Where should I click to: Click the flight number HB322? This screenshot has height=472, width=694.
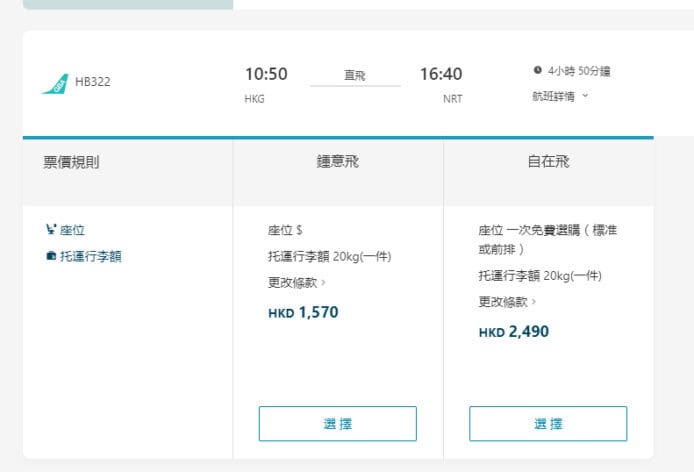coord(93,82)
